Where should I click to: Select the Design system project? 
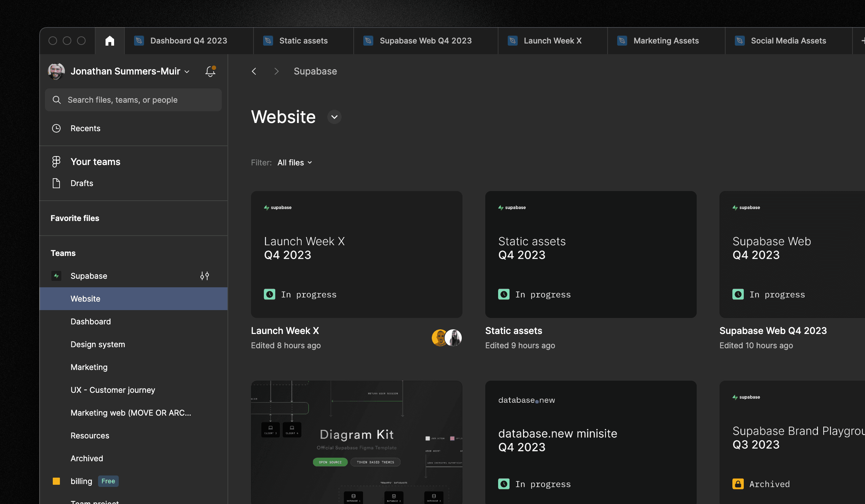pyautogui.click(x=133, y=344)
